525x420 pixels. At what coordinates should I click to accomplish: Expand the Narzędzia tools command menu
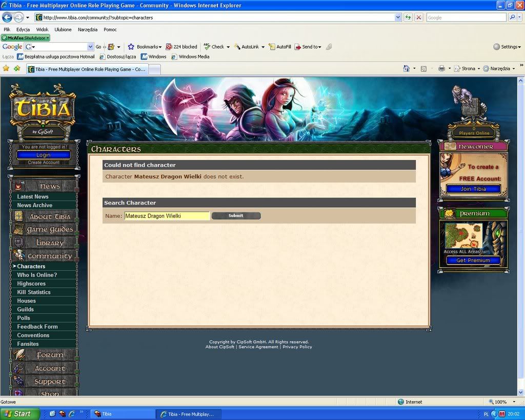click(x=499, y=69)
